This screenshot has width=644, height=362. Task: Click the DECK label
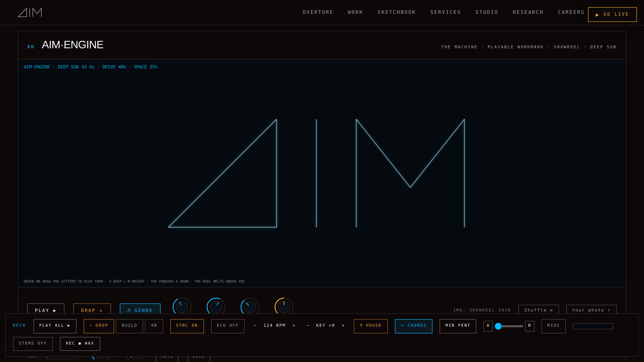click(19, 326)
